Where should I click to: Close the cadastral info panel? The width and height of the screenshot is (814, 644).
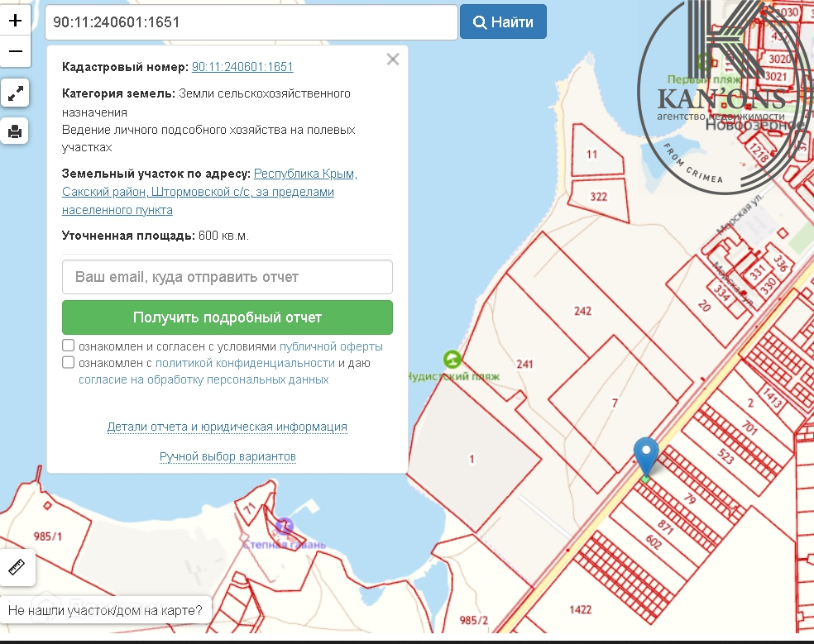393,60
